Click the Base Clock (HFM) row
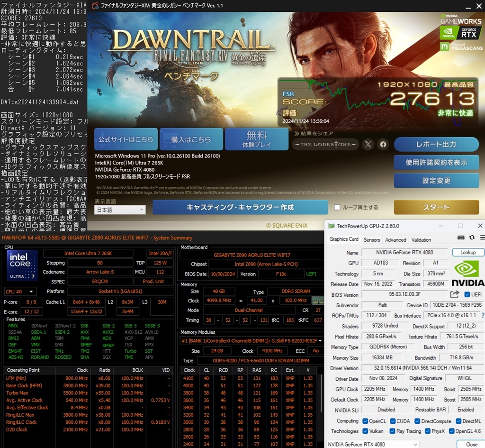Image resolution: width=485 pixels, height=448 pixels. [88, 385]
